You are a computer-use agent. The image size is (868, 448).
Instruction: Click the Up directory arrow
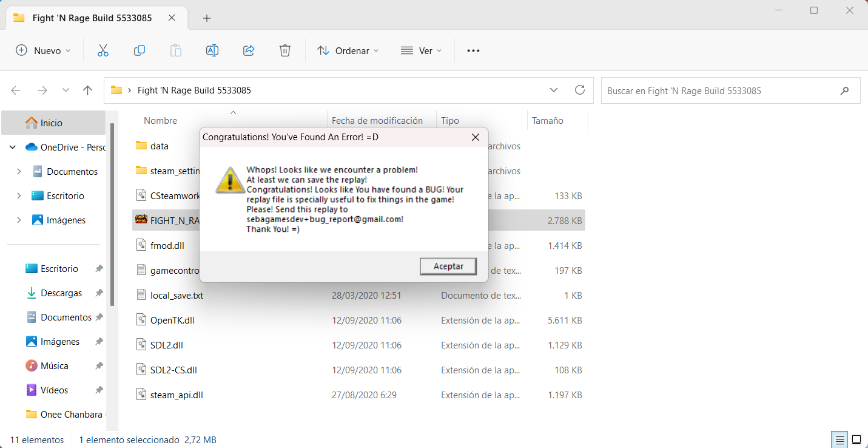[87, 90]
